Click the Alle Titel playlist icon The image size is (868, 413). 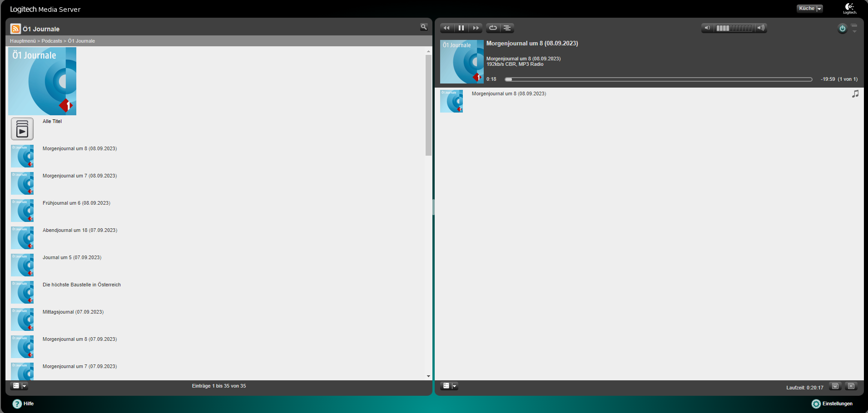tap(22, 129)
